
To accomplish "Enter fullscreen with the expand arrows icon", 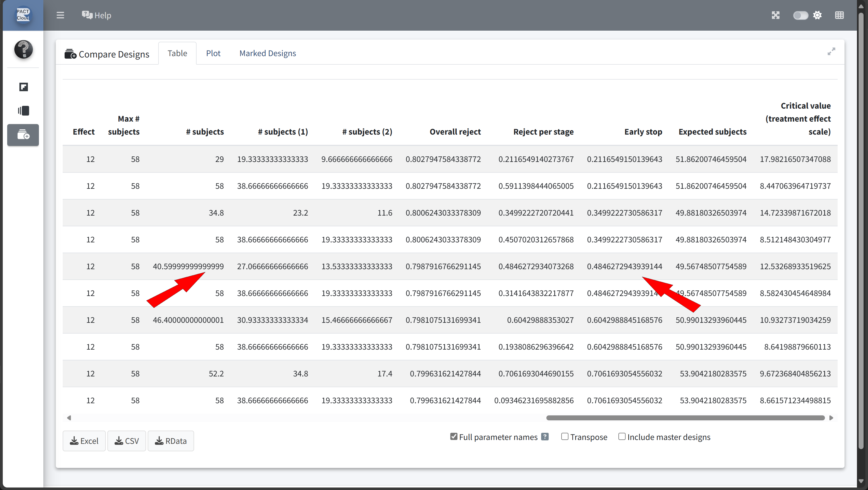I will click(776, 15).
